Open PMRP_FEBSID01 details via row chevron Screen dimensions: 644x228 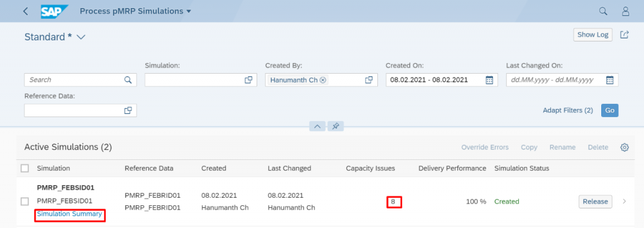(x=625, y=202)
